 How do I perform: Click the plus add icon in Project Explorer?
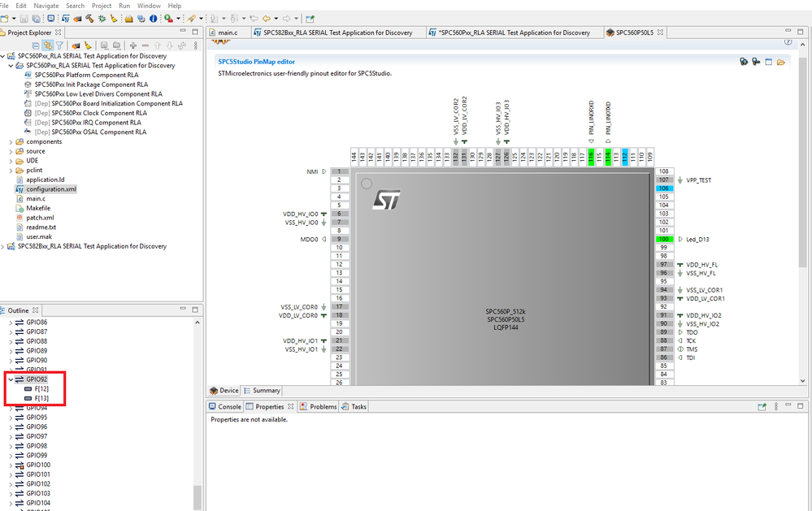point(133,45)
